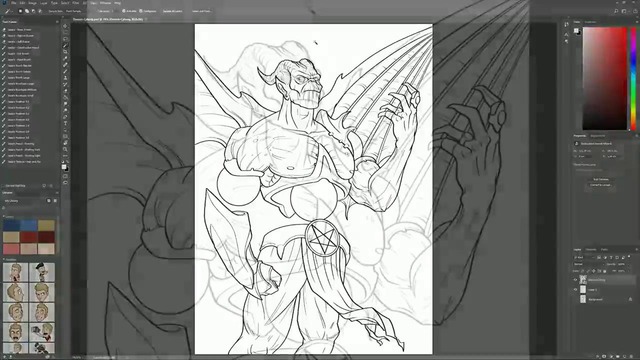The image size is (640, 360).
Task: Toggle Contiguous checkbox
Action: tap(140, 11)
